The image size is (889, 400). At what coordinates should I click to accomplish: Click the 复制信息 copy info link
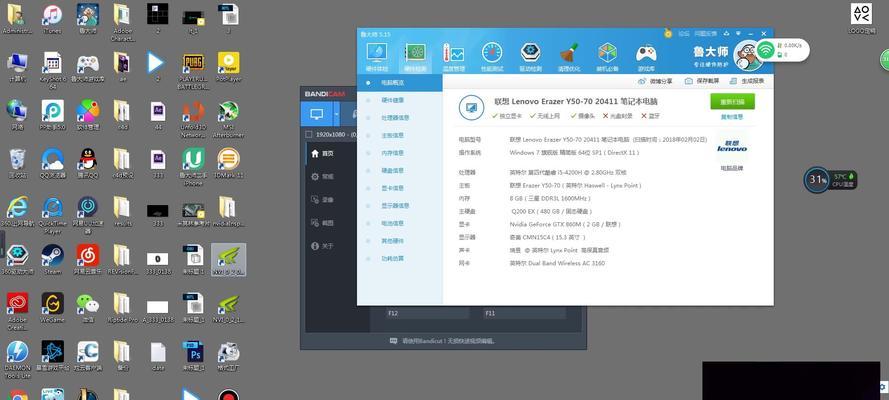[731, 117]
